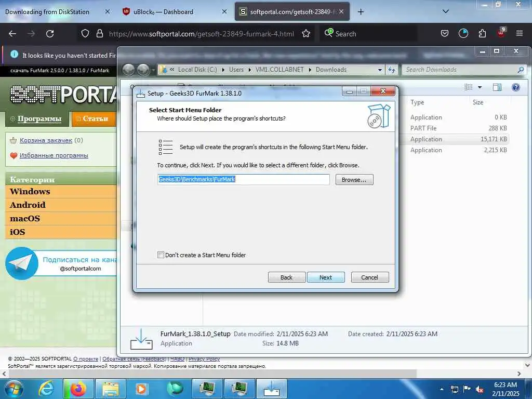
Task: Sort by the Size column header
Action: tap(478, 102)
